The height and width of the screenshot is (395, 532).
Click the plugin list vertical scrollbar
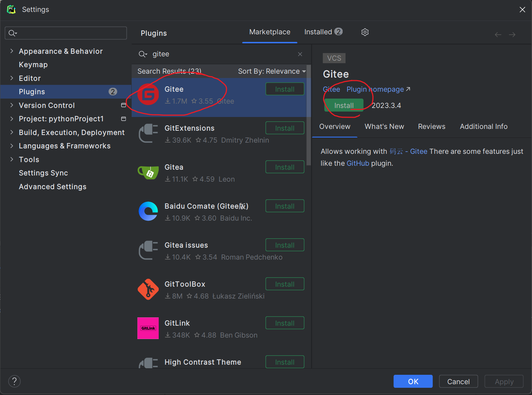(x=309, y=115)
